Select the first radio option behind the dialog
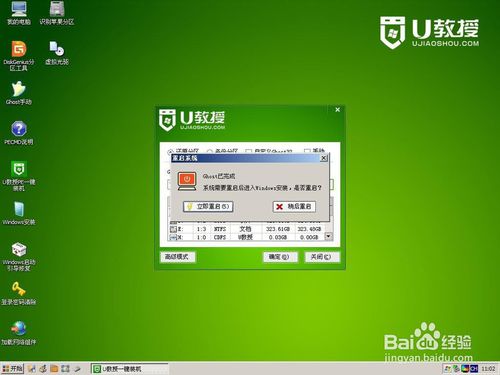The height and width of the screenshot is (375, 500). (x=170, y=152)
